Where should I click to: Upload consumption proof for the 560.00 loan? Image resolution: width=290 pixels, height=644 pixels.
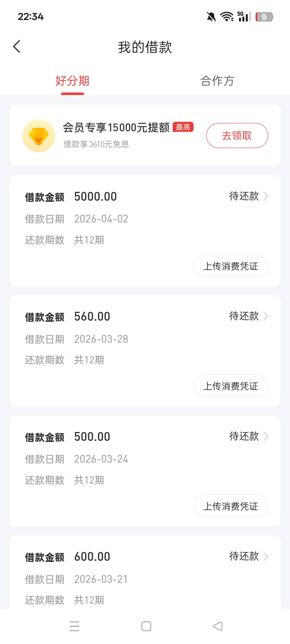[230, 386]
